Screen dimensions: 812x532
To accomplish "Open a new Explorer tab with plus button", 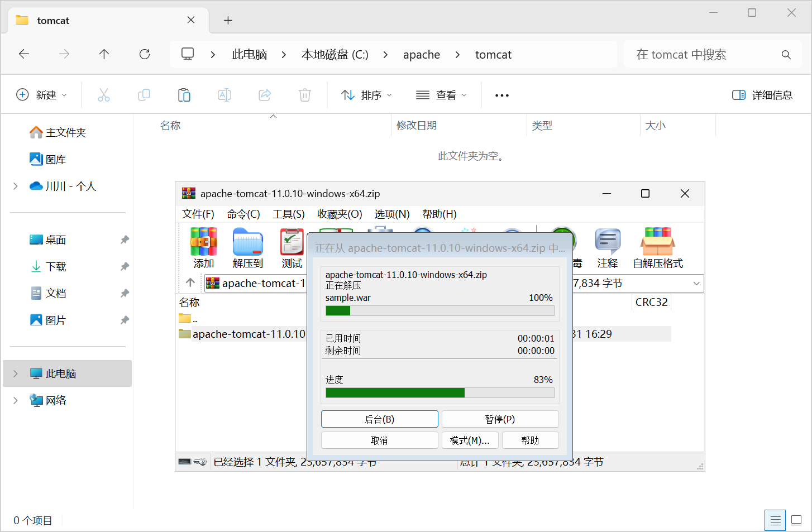I will coord(228,21).
